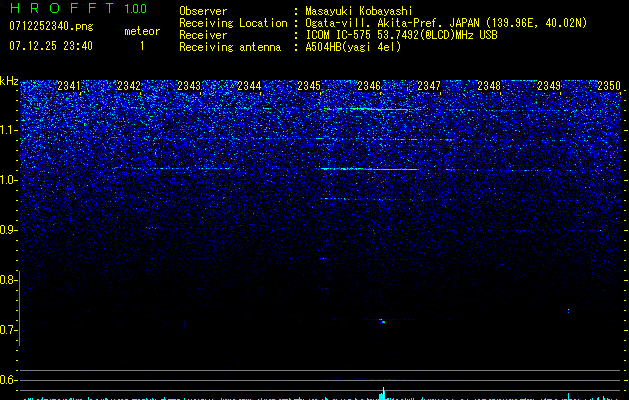Click the meteor label
This screenshot has height=400, width=629.
(x=142, y=31)
